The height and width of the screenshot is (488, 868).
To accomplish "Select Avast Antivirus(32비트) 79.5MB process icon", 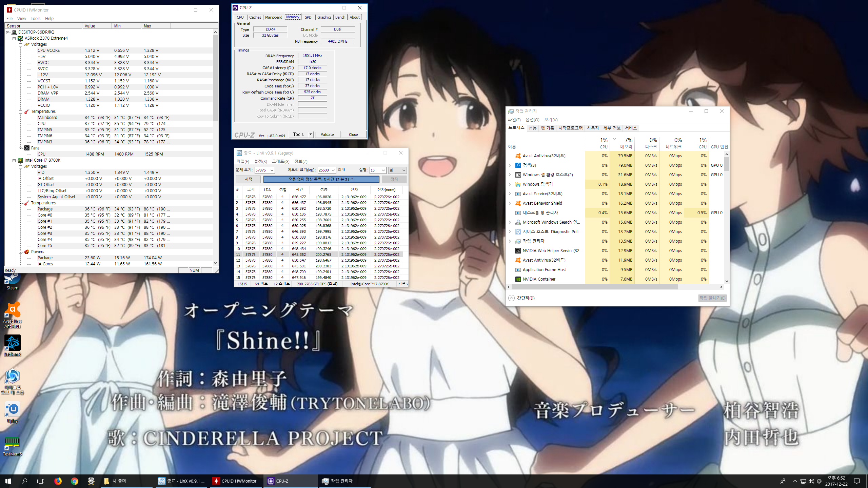I will point(518,156).
